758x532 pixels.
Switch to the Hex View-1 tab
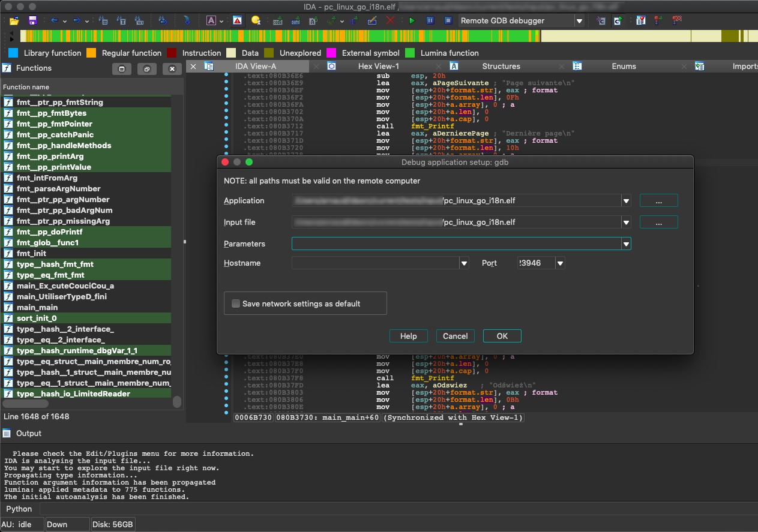coord(378,66)
